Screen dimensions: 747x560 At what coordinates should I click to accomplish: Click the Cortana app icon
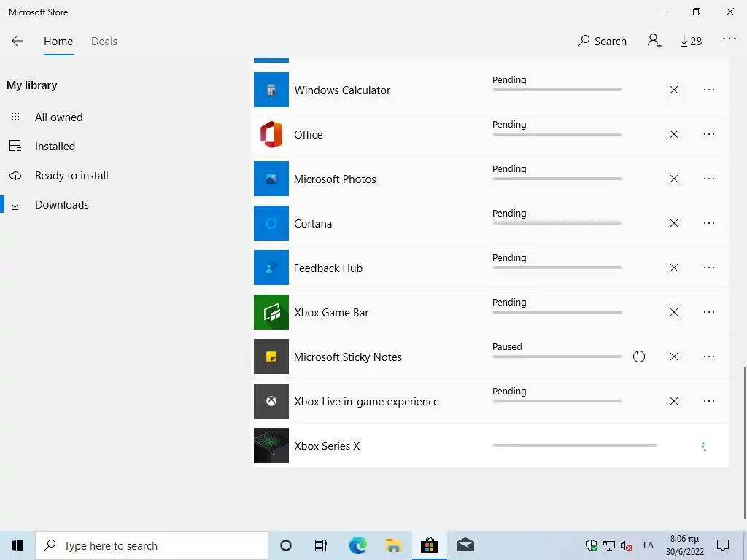coord(271,223)
